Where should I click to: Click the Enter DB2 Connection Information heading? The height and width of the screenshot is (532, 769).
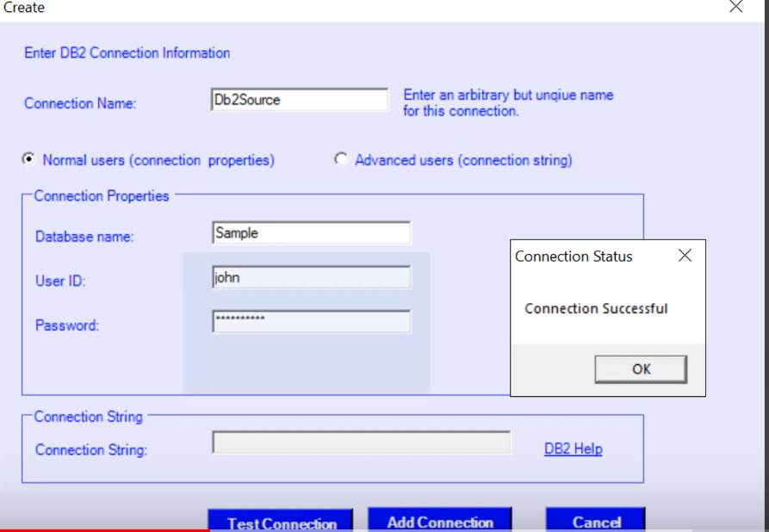pos(127,53)
